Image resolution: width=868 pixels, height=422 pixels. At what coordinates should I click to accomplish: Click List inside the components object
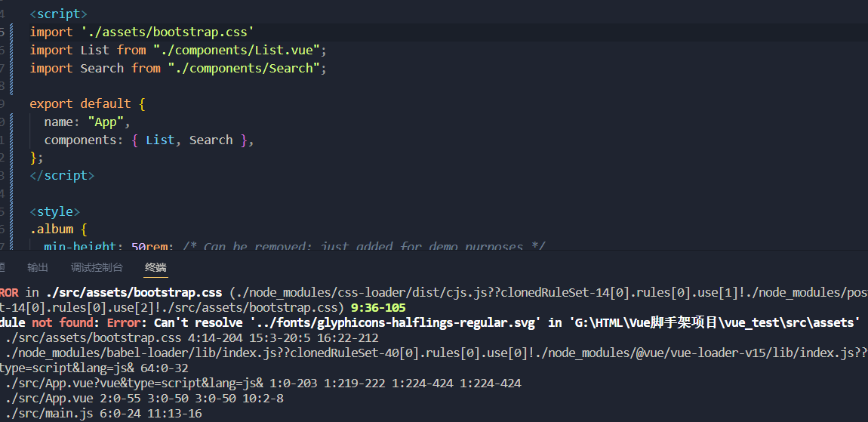160,140
